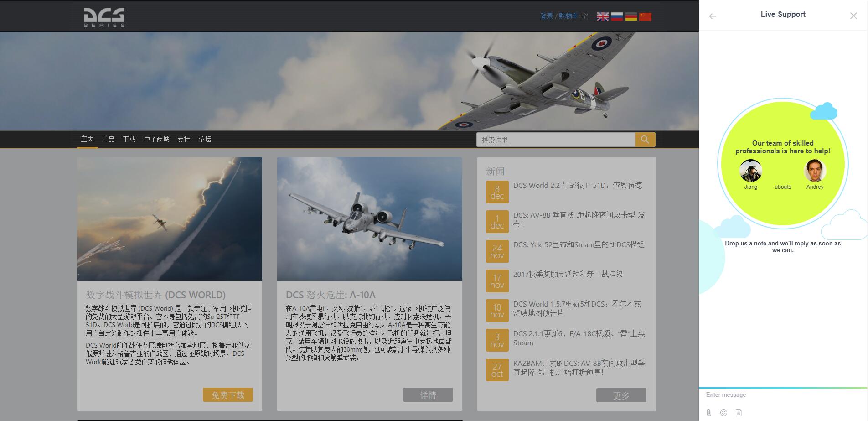Click the Spitfire banner image
Viewport: 868px width, 421px height.
pos(349,81)
